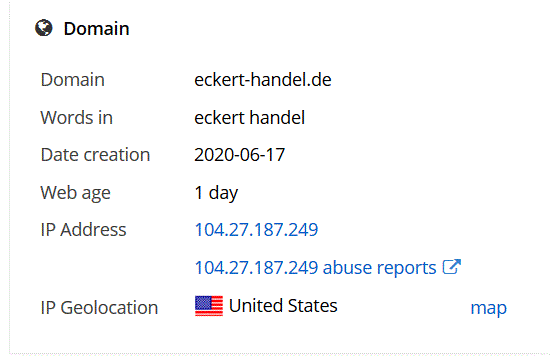
Task: Click the globe icon beside Domain heading
Action: (x=44, y=28)
